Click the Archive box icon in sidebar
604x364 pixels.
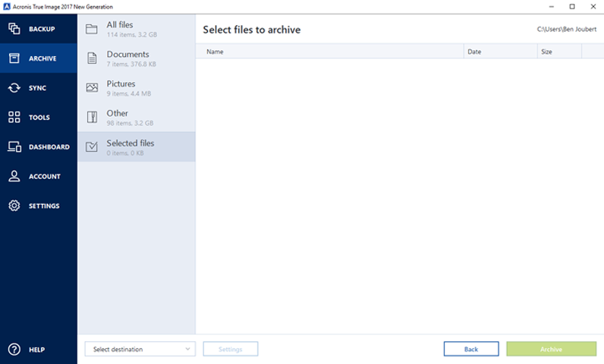[x=14, y=58]
